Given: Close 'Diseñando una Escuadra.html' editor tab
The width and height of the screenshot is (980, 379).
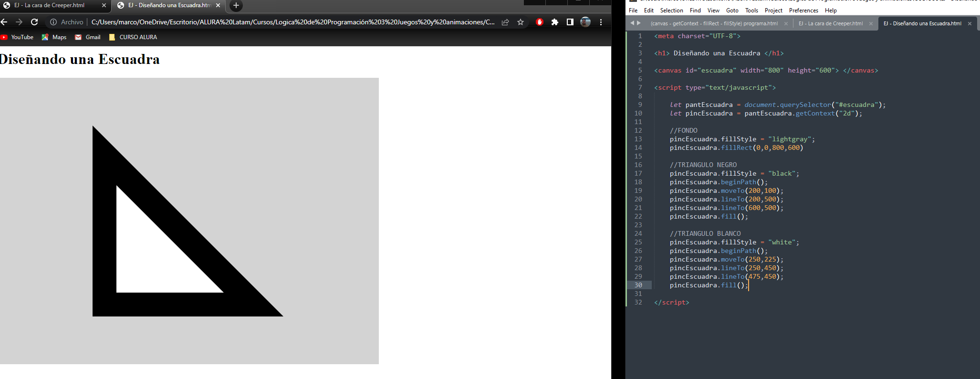Looking at the screenshot, I should click(970, 23).
